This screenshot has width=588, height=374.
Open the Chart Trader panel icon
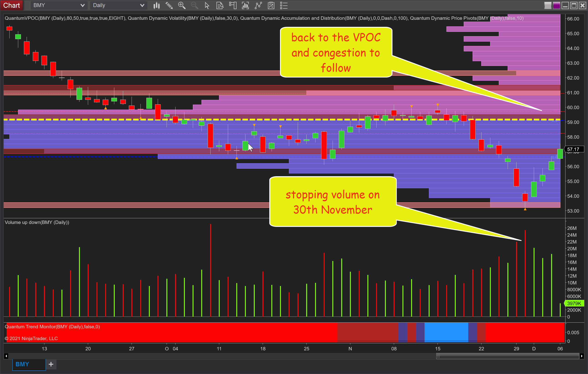click(x=233, y=5)
